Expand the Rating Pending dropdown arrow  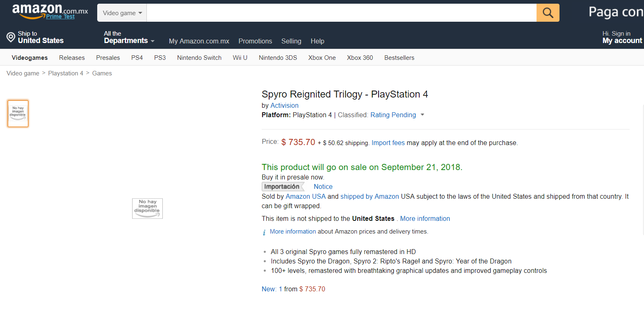pyautogui.click(x=422, y=115)
